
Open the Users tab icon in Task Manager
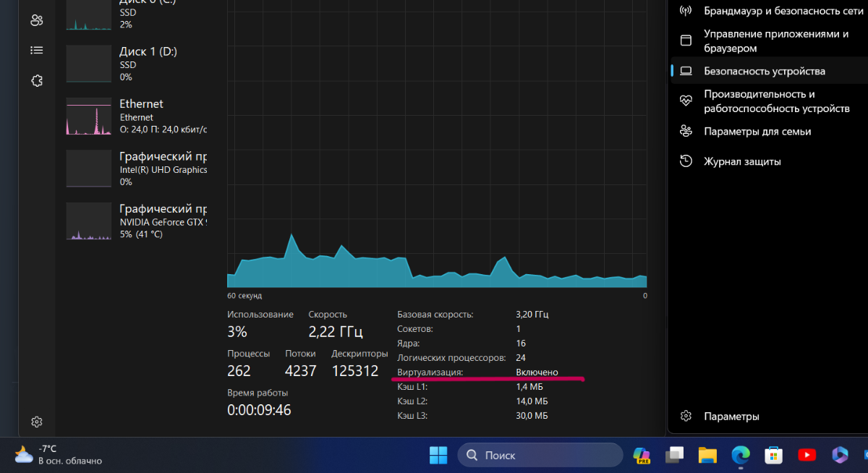(x=37, y=20)
